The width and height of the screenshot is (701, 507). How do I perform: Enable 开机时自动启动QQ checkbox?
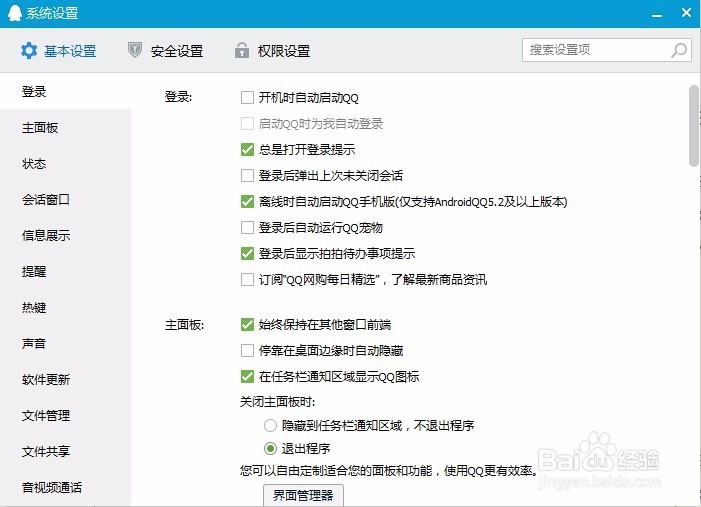247,97
